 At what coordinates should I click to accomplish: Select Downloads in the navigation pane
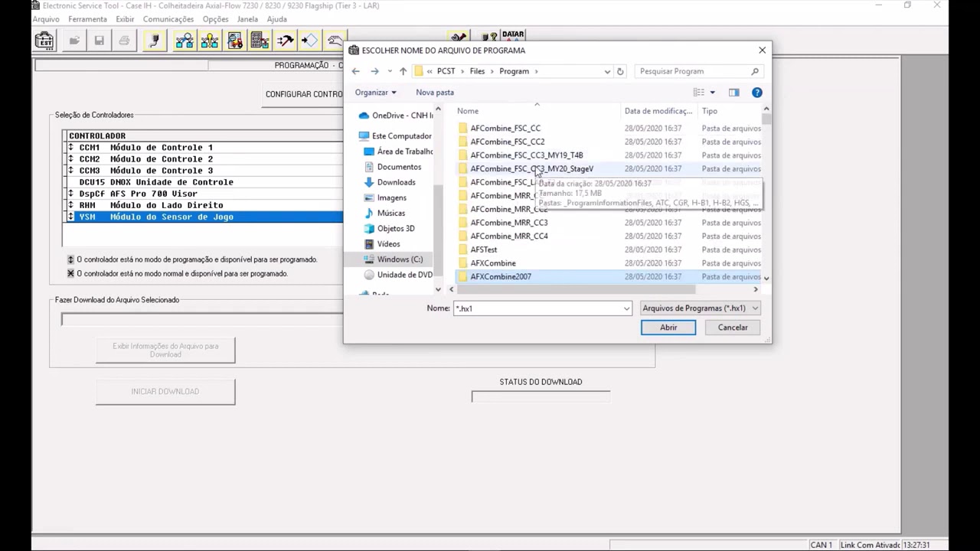(390, 182)
